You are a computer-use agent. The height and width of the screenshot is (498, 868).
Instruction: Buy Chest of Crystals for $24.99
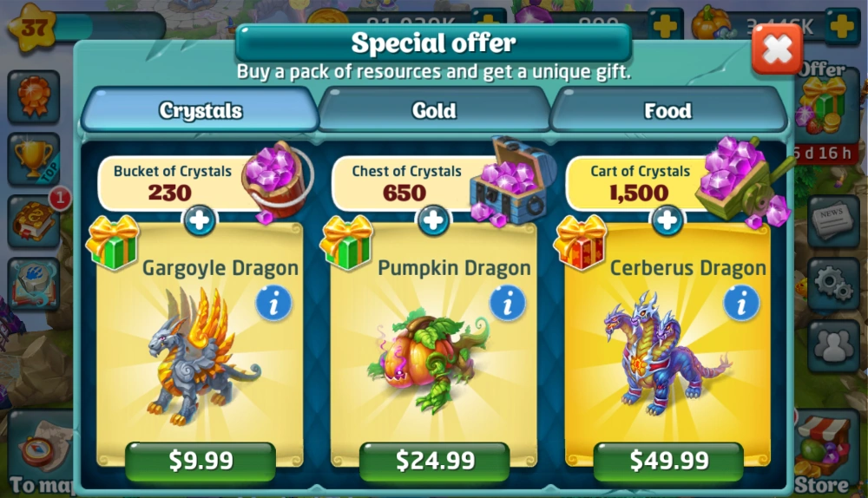pyautogui.click(x=435, y=461)
